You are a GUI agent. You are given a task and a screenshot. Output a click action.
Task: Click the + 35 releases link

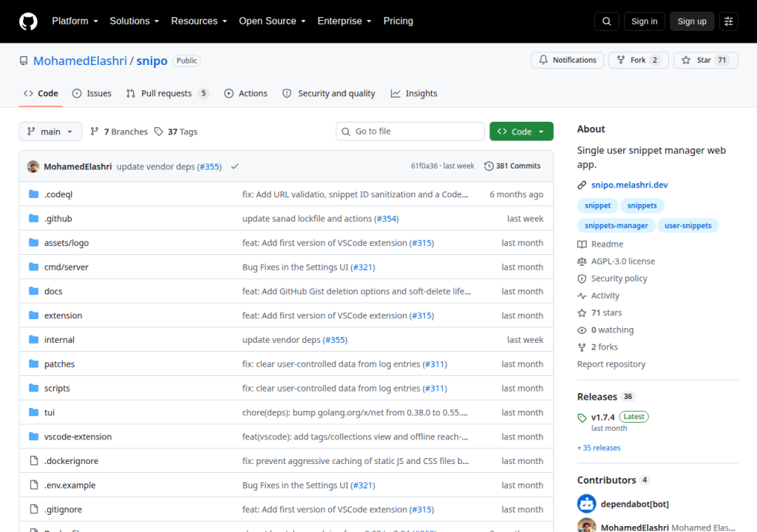pyautogui.click(x=599, y=448)
